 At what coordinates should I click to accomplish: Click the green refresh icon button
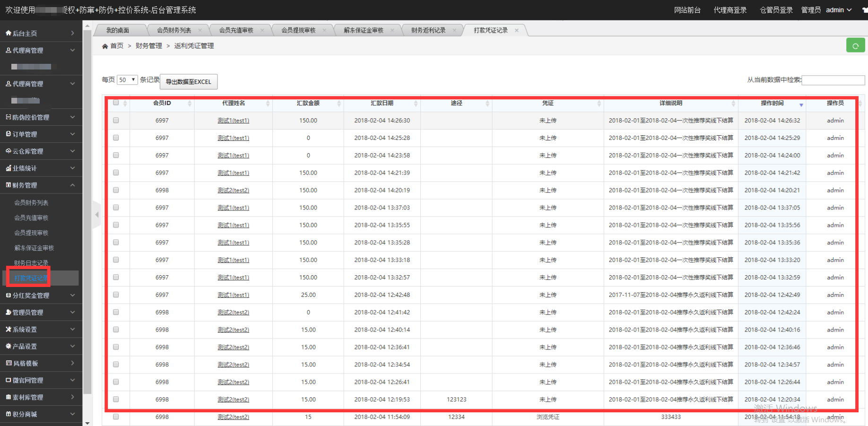855,45
